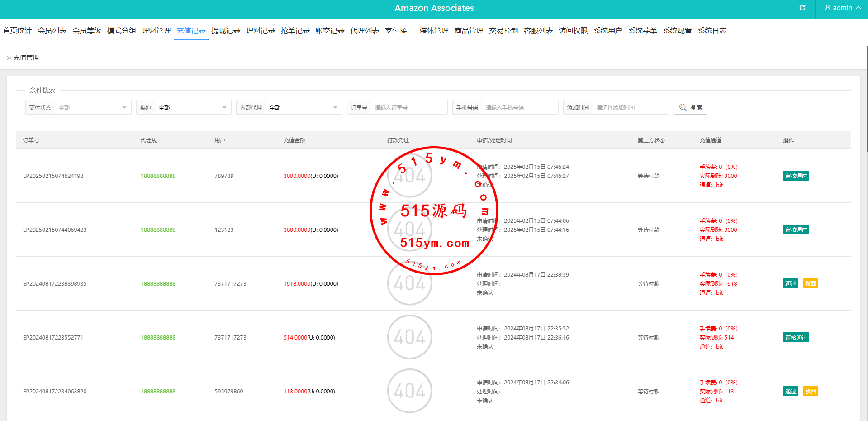Expand the 支付状态 dropdown
This screenshot has width=868, height=421.
pyautogui.click(x=93, y=107)
